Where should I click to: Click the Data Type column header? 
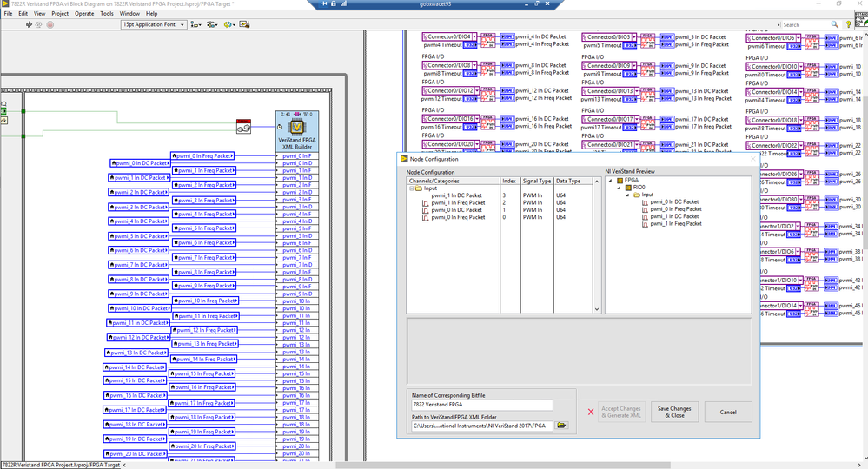pyautogui.click(x=573, y=181)
